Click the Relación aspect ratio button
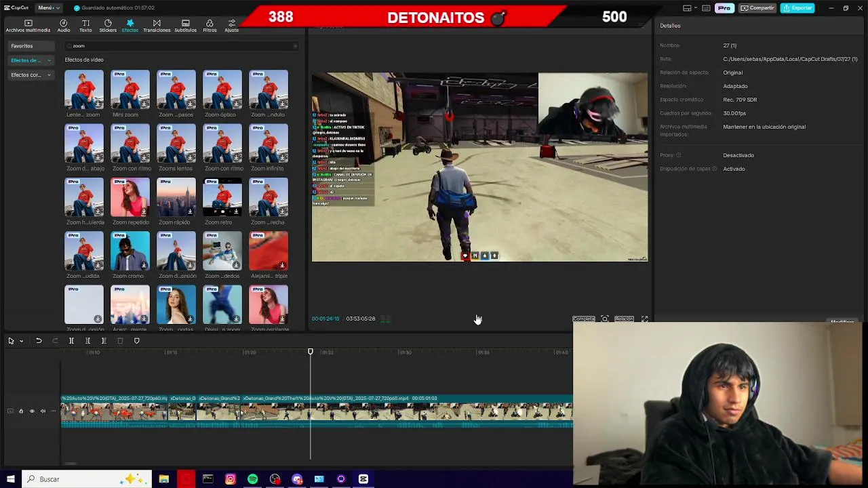Screen dimensions: 868x488 (x=624, y=319)
